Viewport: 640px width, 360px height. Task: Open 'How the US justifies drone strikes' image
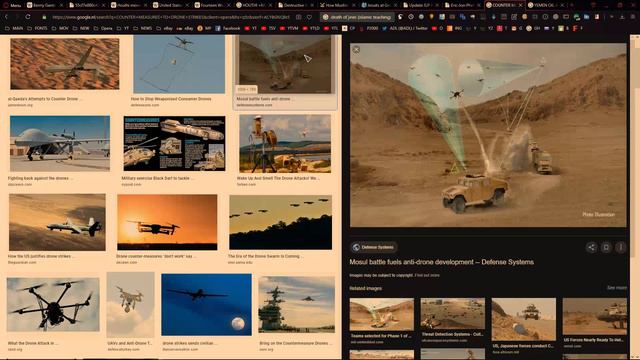[x=57, y=222]
